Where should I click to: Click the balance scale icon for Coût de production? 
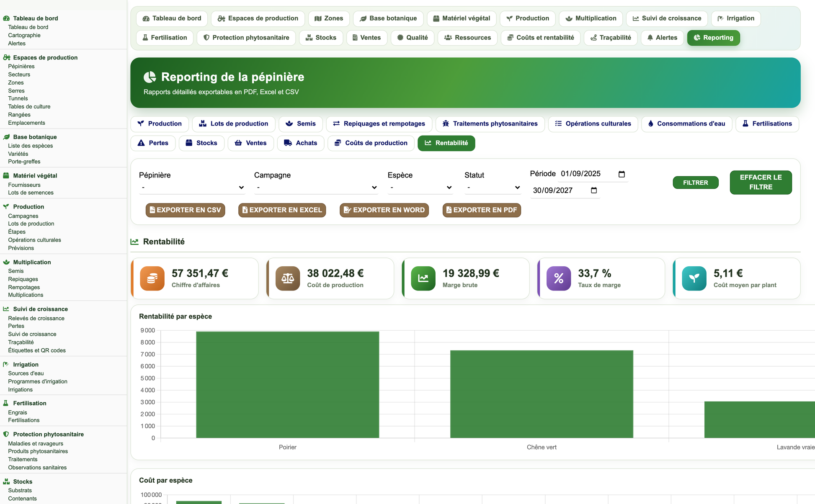tap(288, 278)
